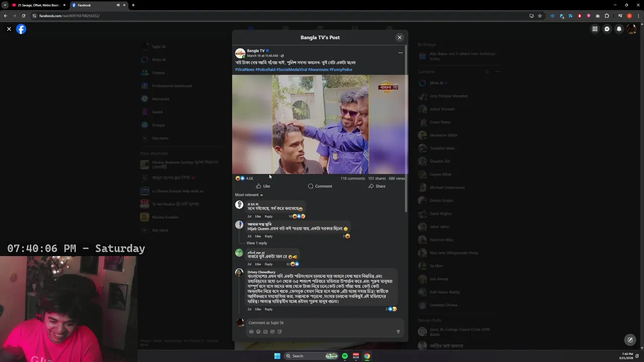Search contacts with the magnifier icon
644x362 pixels.
click(487, 72)
